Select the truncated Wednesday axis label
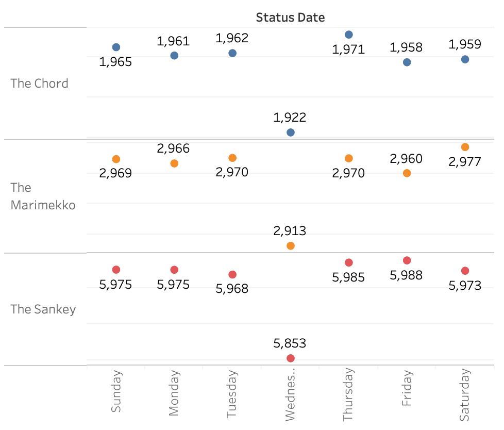The image size is (504, 430). (x=291, y=393)
